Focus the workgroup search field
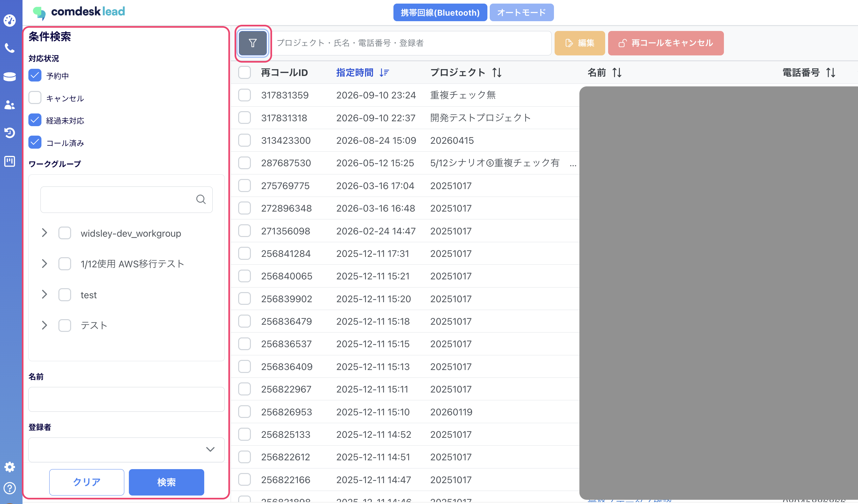 tap(126, 200)
